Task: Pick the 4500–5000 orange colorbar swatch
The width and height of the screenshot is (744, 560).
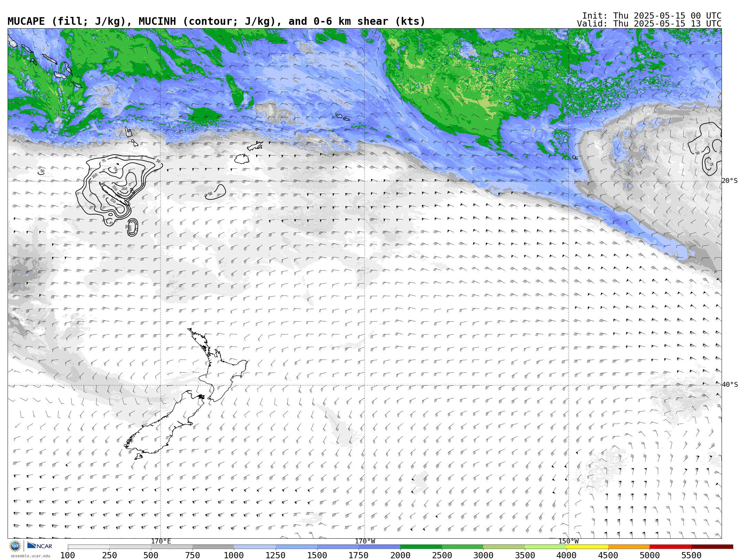Action: pos(629,547)
